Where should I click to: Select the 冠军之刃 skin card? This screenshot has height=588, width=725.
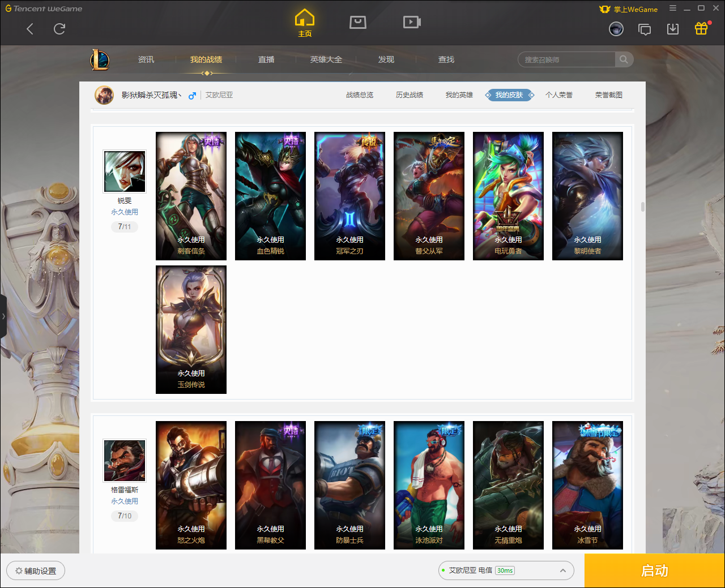tap(349, 196)
